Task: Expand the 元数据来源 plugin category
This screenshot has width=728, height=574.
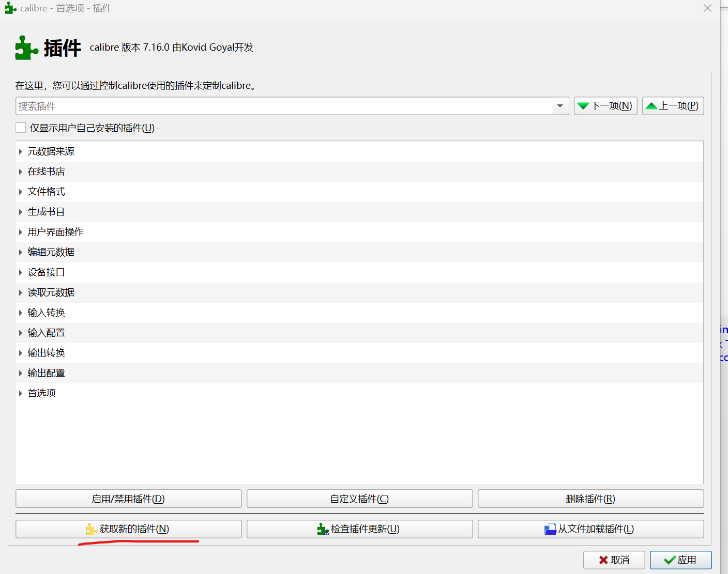Action: click(21, 151)
